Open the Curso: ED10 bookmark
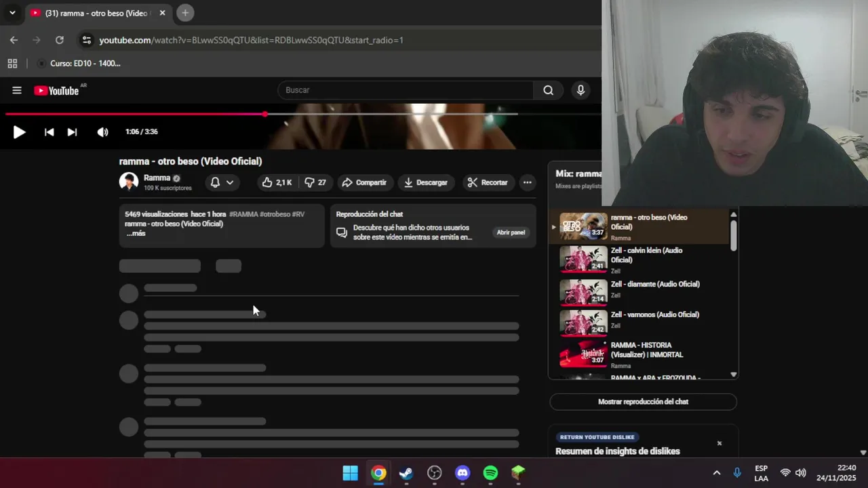 79,63
